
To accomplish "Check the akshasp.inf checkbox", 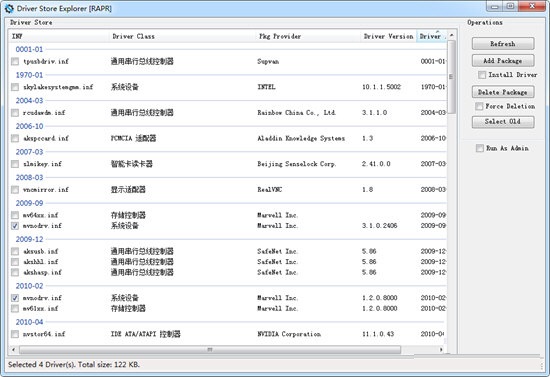I will (x=15, y=272).
